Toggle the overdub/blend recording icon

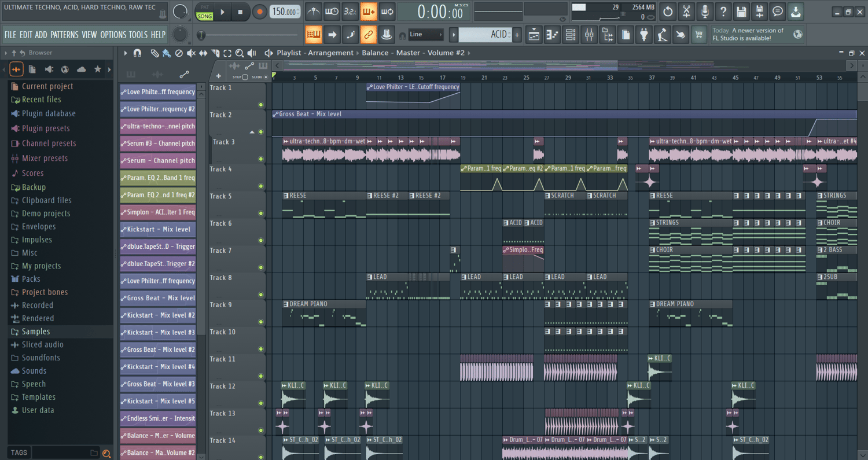(369, 12)
